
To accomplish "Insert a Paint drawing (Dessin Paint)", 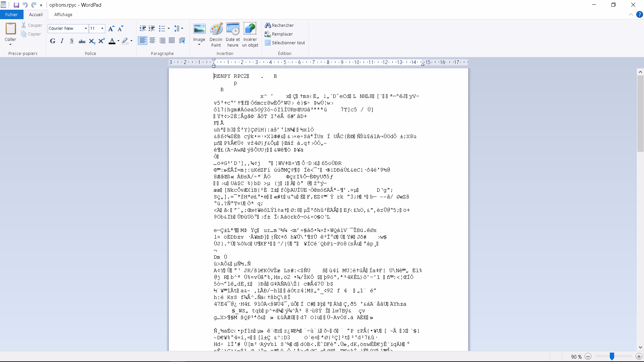I will pyautogui.click(x=216, y=29).
